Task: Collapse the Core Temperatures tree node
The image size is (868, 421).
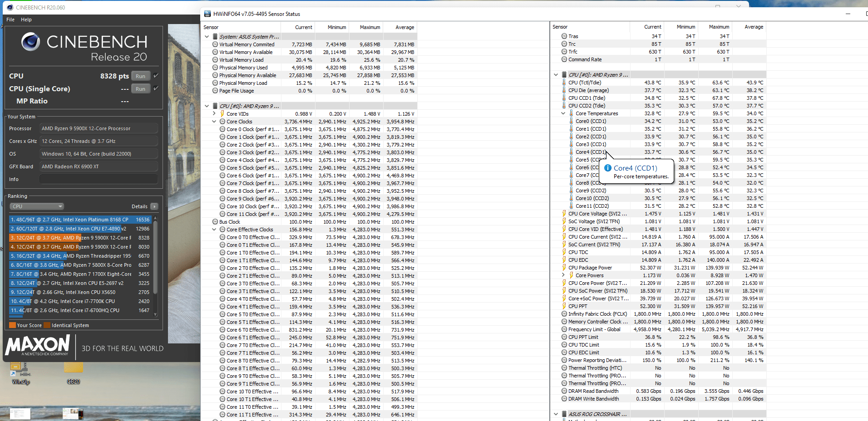Action: pyautogui.click(x=563, y=113)
